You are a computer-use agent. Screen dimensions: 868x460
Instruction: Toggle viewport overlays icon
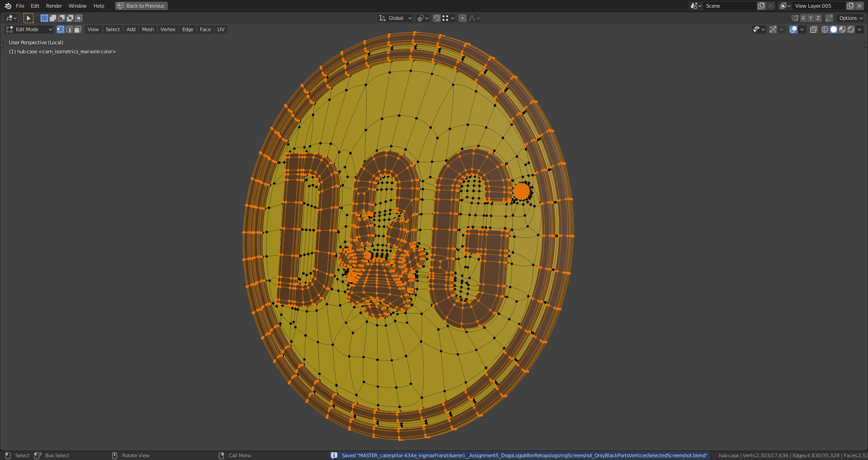tap(793, 29)
